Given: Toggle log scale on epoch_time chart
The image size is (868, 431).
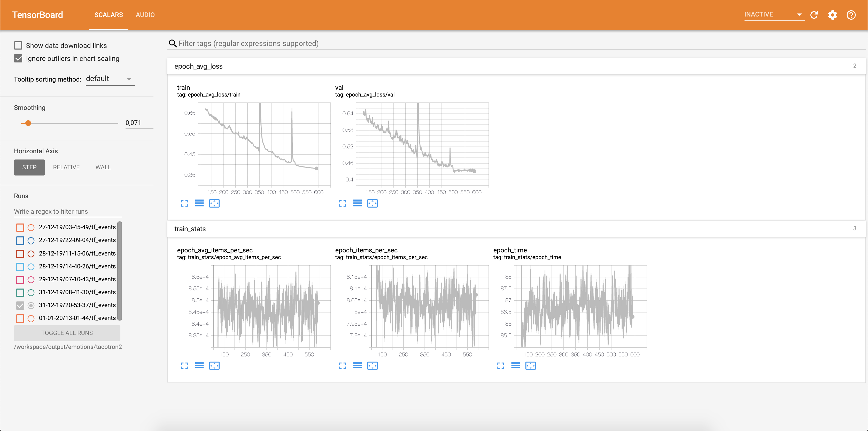Looking at the screenshot, I should pos(515,366).
